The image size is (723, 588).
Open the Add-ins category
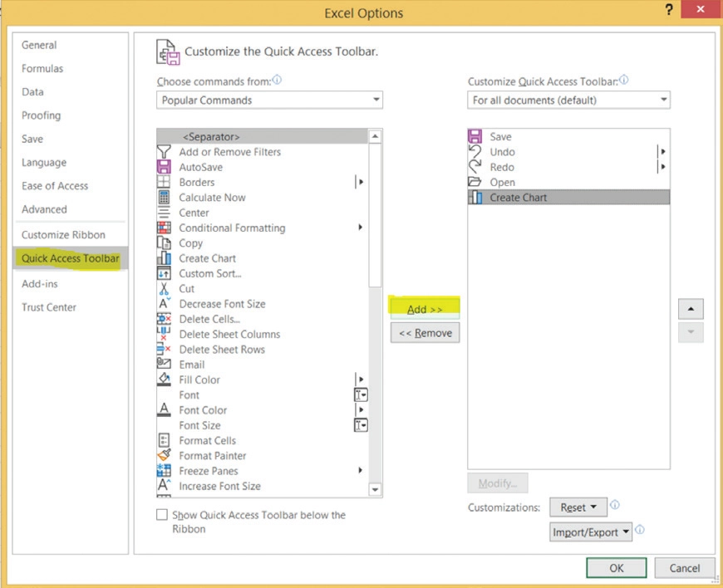[40, 283]
